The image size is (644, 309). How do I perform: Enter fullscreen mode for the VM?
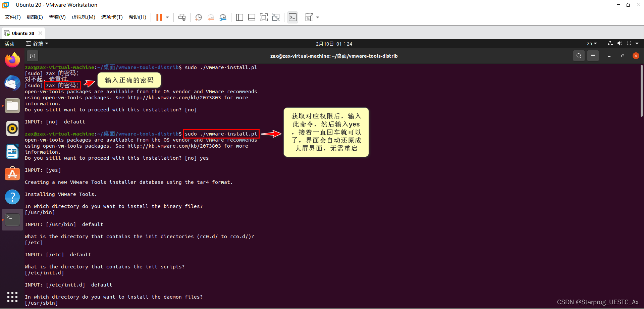pyautogui.click(x=264, y=17)
